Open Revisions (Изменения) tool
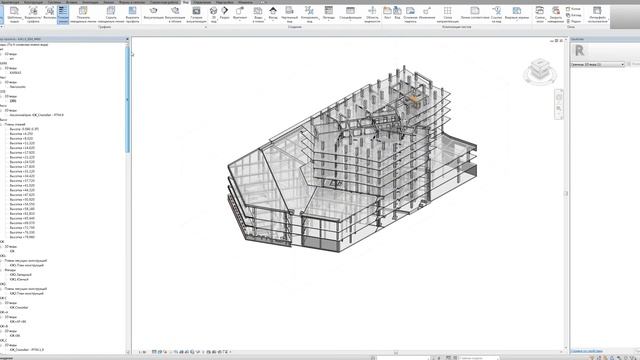Screen dimensions: 640x360 (x=427, y=12)
